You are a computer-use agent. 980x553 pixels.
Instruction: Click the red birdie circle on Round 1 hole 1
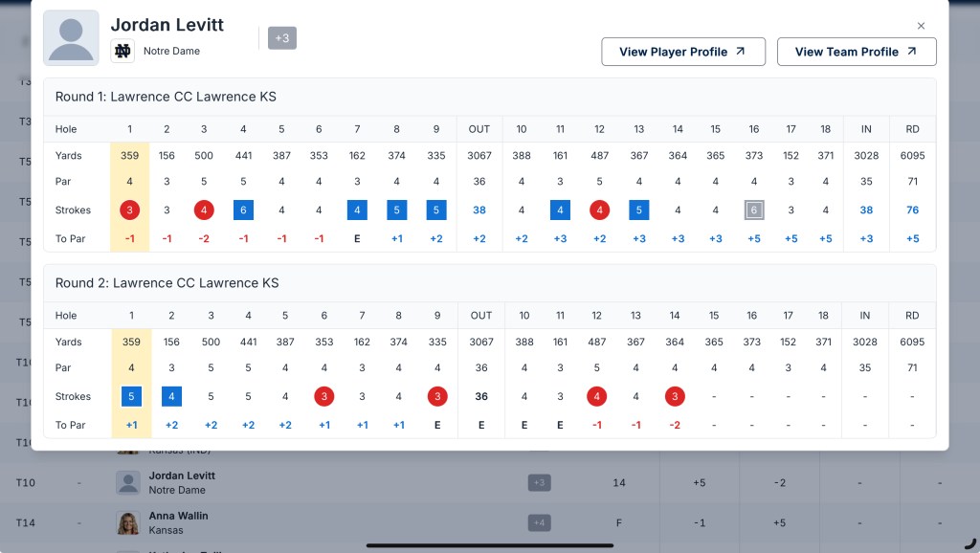[x=129, y=210]
